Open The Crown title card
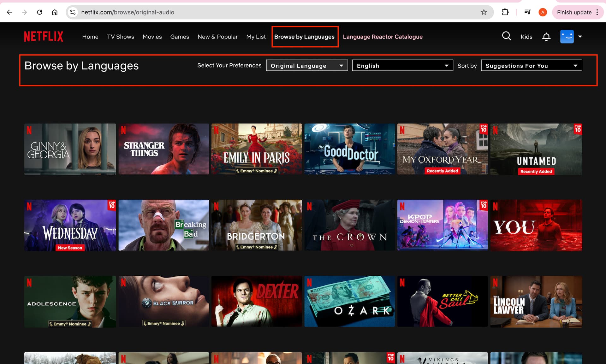The image size is (606, 364). click(x=349, y=225)
